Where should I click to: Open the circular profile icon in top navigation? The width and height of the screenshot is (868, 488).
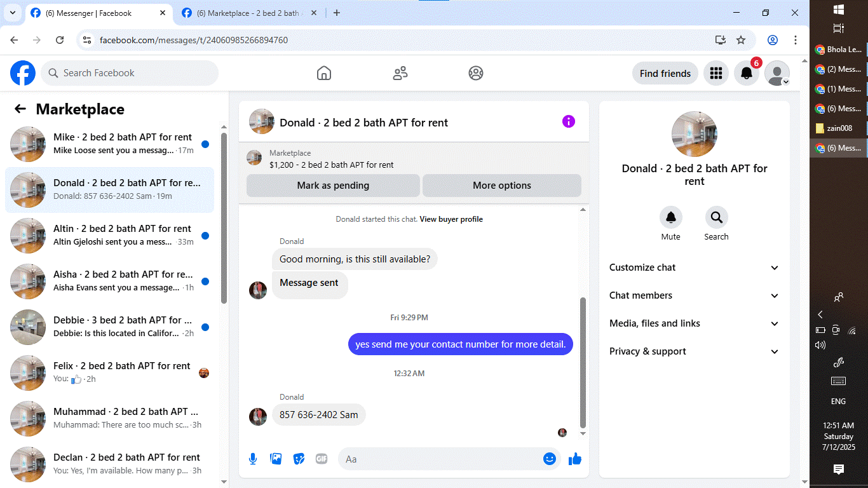[x=476, y=73]
